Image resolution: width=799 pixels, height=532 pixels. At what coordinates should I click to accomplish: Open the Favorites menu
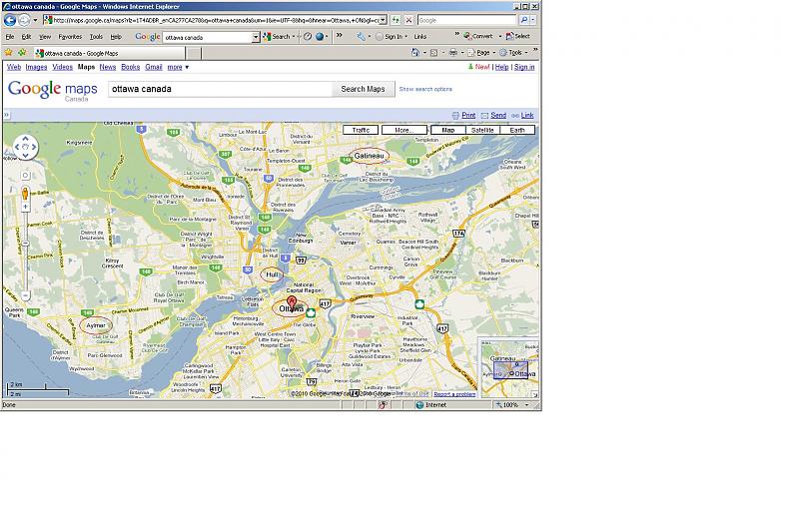[x=70, y=37]
